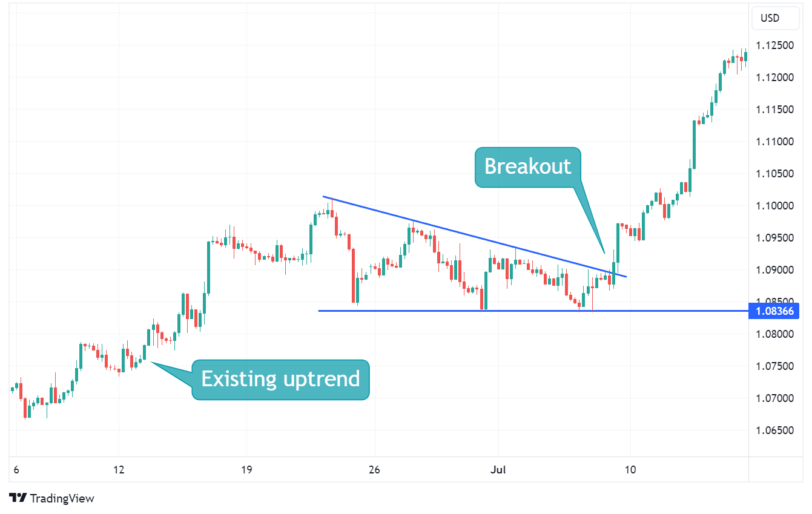
Task: Click the 10 date after Jul
Action: click(630, 470)
